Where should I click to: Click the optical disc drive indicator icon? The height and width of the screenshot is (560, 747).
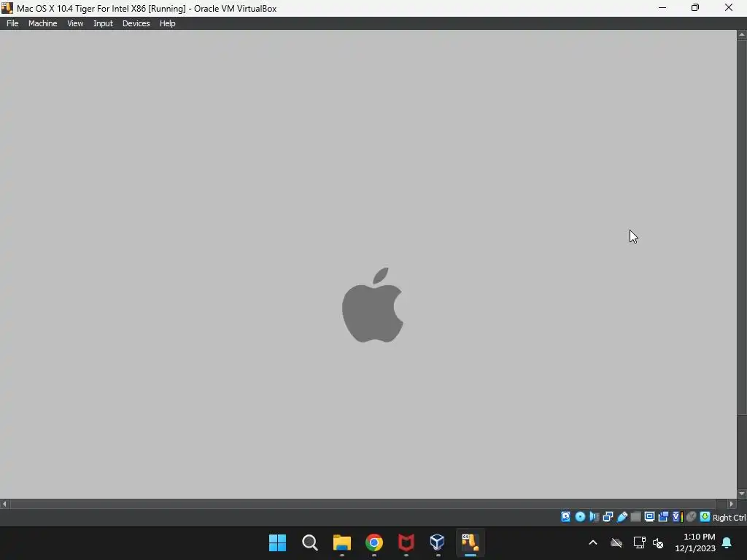[x=580, y=517]
